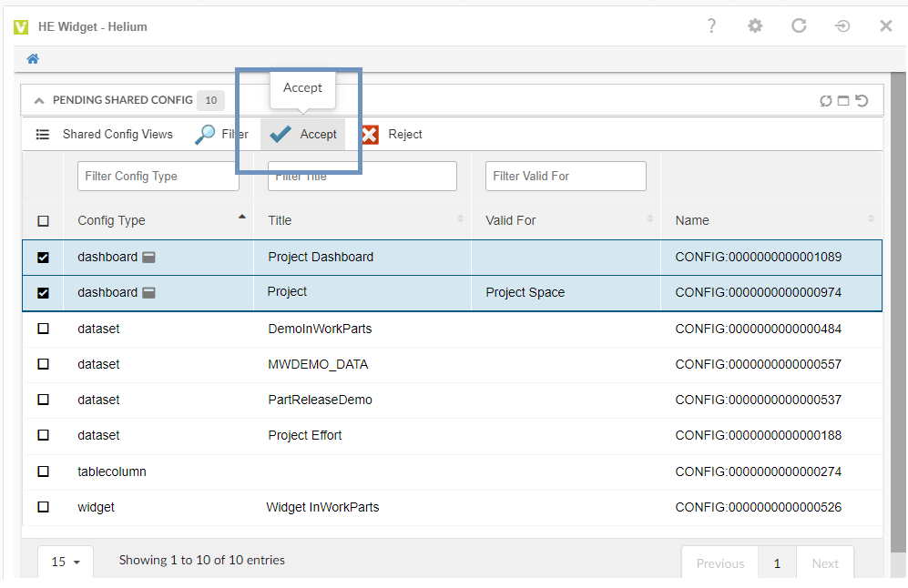
Task: Click the Filter toolbar item
Action: tap(222, 135)
